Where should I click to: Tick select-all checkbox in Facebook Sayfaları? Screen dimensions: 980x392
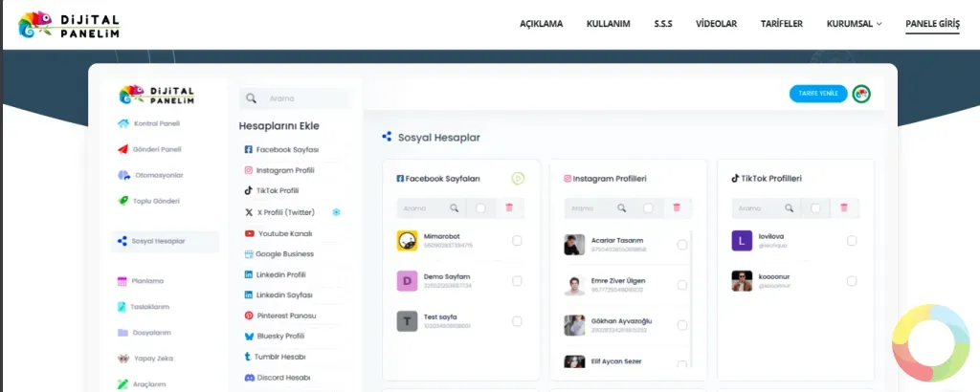(480, 207)
